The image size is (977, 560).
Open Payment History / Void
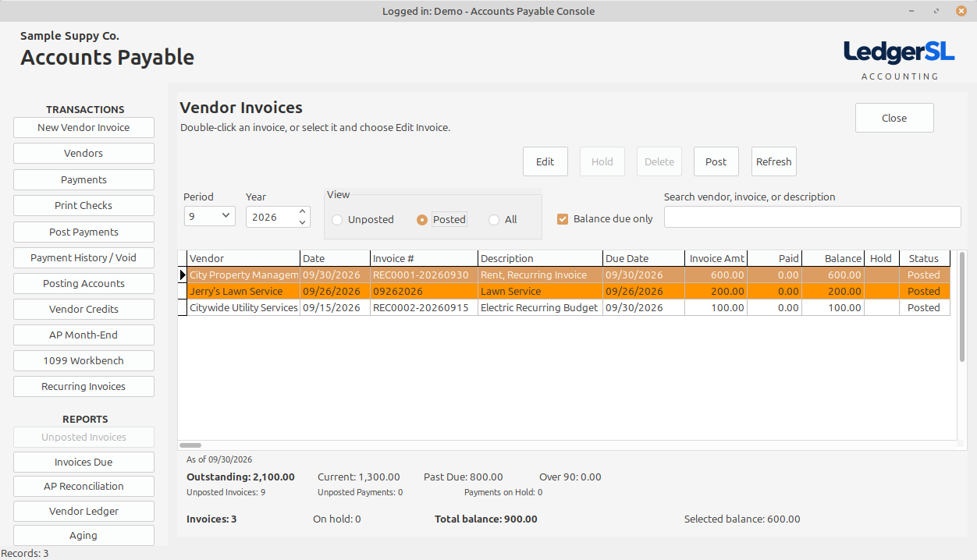click(x=83, y=258)
